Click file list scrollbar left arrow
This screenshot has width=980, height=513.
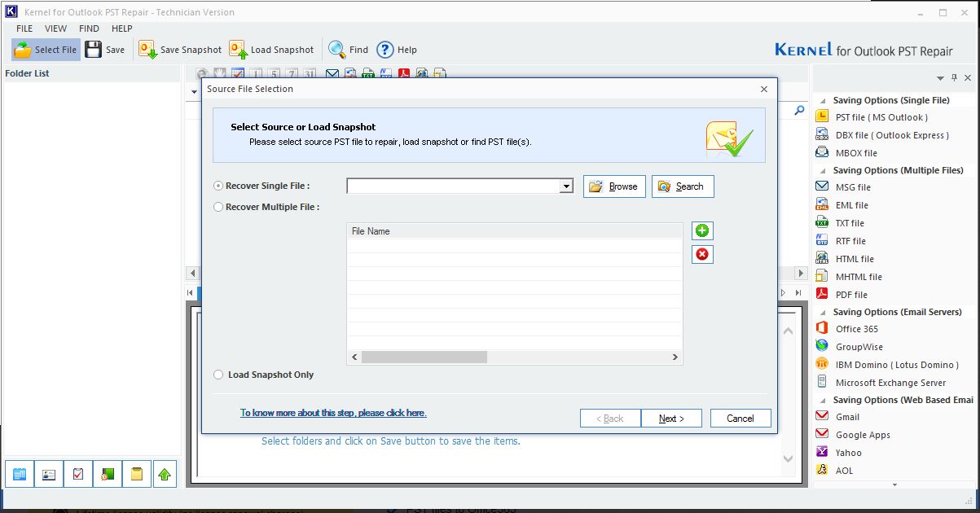pyautogui.click(x=354, y=357)
